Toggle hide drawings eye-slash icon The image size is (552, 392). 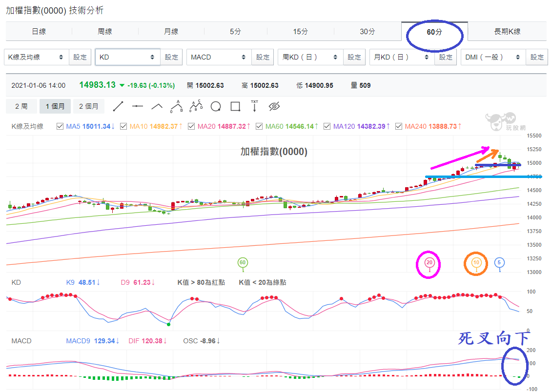274,106
